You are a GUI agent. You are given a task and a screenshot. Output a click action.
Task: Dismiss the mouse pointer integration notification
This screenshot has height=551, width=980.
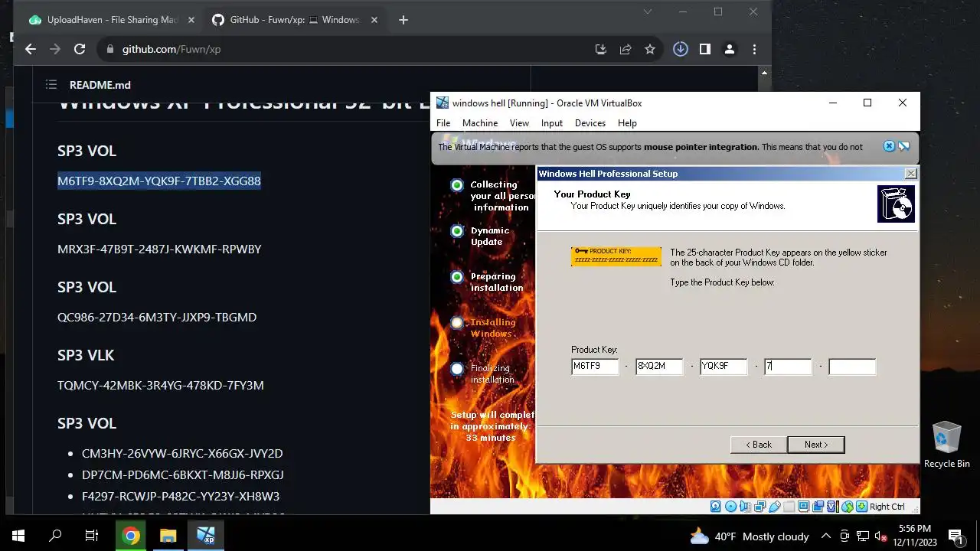889,146
